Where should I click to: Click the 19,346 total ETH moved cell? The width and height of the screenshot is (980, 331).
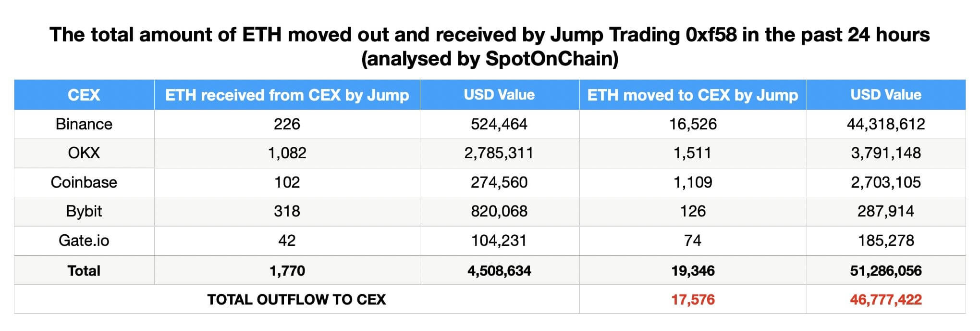pos(693,270)
